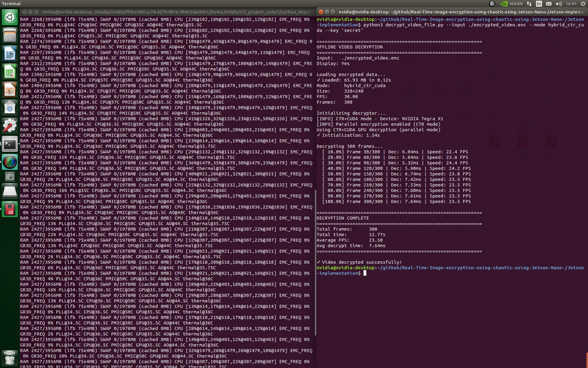Click the 'FPS: 30.00' line

[x=337, y=97]
